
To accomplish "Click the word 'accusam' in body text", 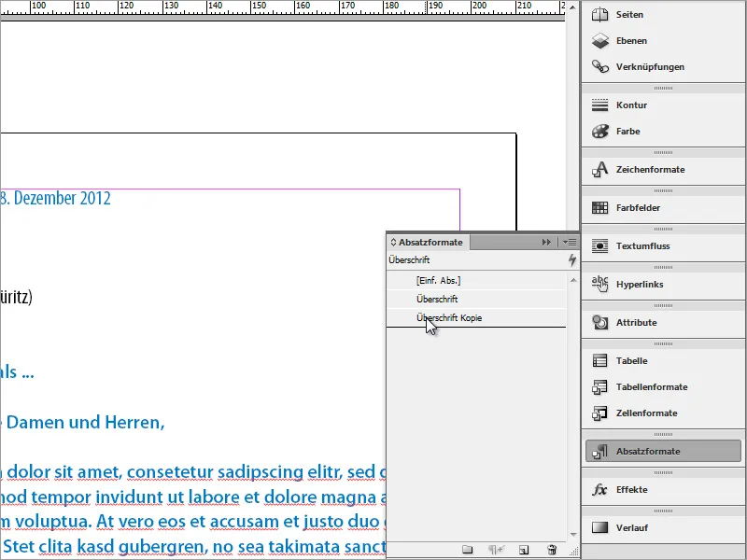I will pyautogui.click(x=245, y=522).
